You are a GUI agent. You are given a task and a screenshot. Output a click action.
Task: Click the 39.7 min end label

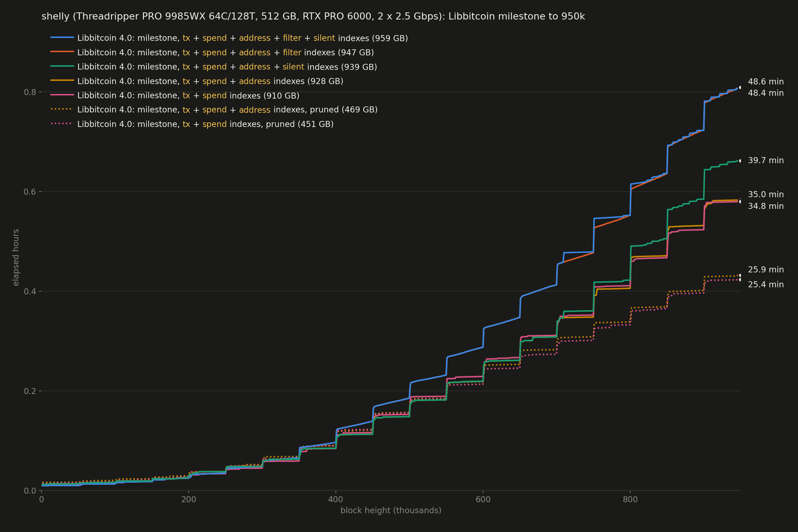tap(766, 160)
